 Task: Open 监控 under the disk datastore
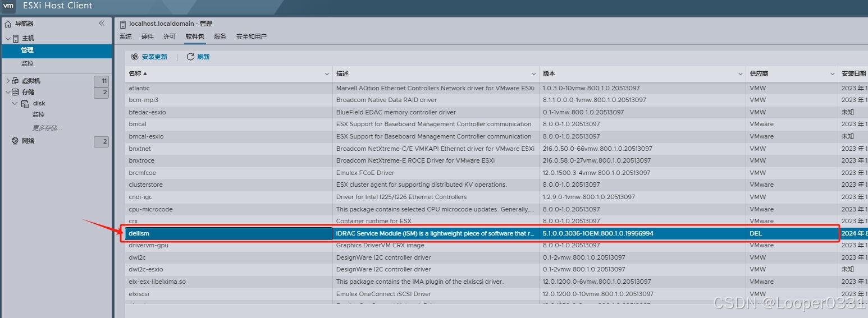pyautogui.click(x=38, y=114)
